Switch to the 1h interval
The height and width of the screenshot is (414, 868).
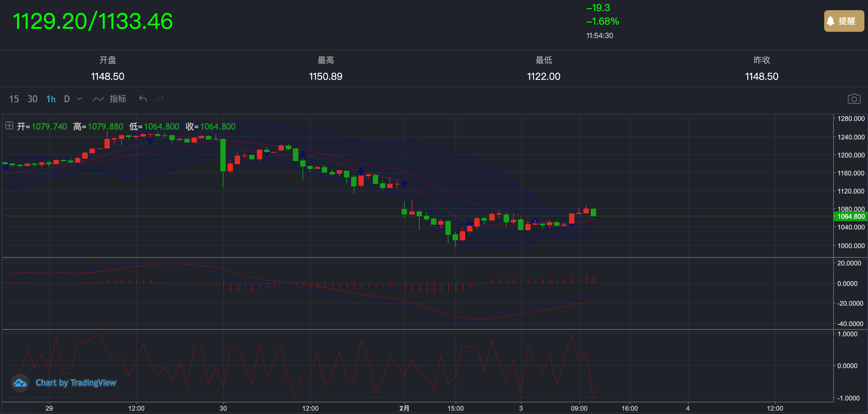(51, 99)
